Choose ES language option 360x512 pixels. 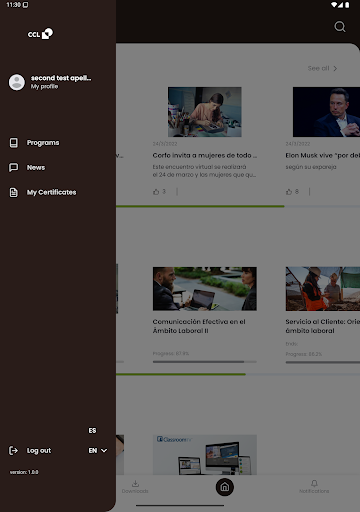92,431
